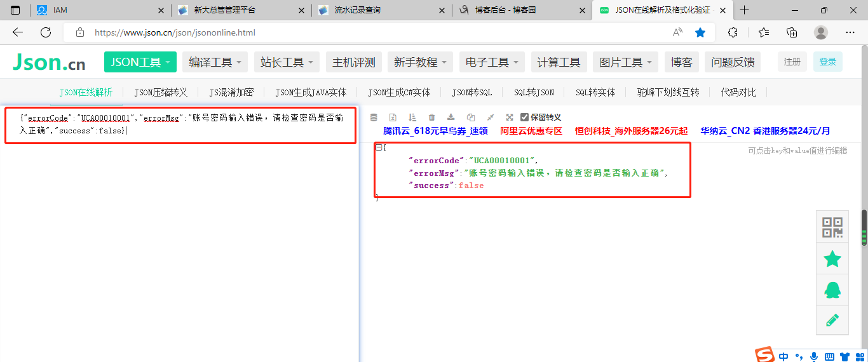
Task: Open the QQ penguin contact icon
Action: tap(832, 290)
